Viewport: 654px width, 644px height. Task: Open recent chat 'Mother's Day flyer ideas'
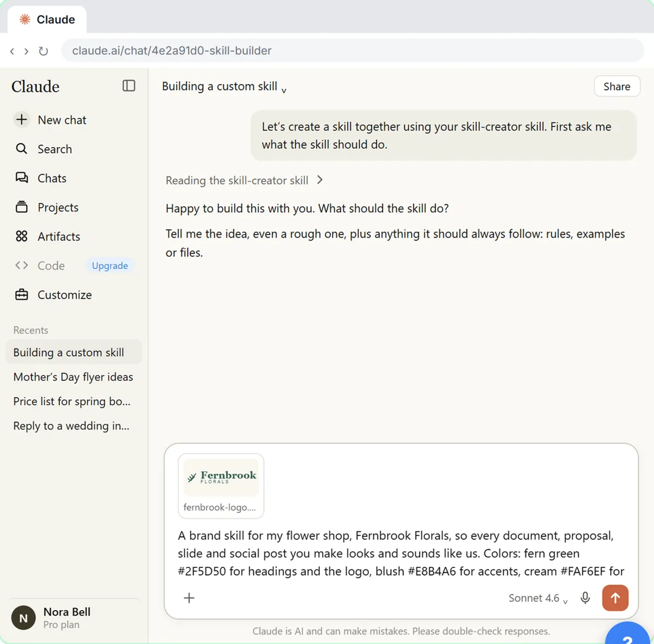coord(74,377)
